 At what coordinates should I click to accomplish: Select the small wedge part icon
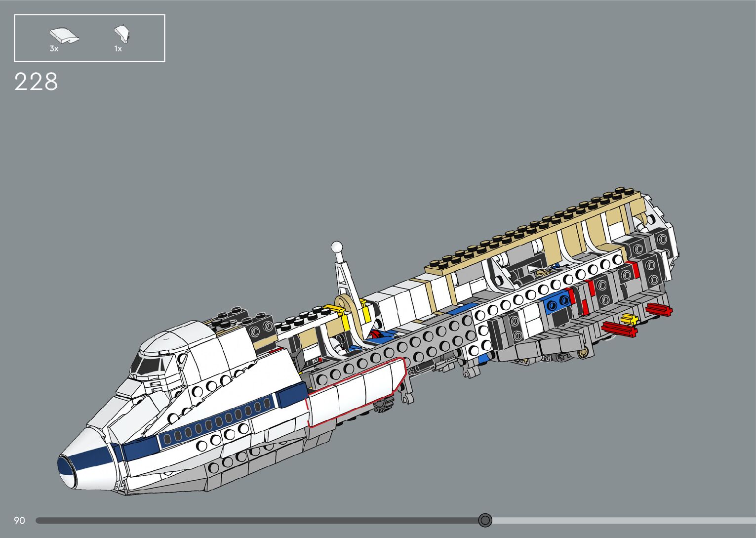coord(122,35)
